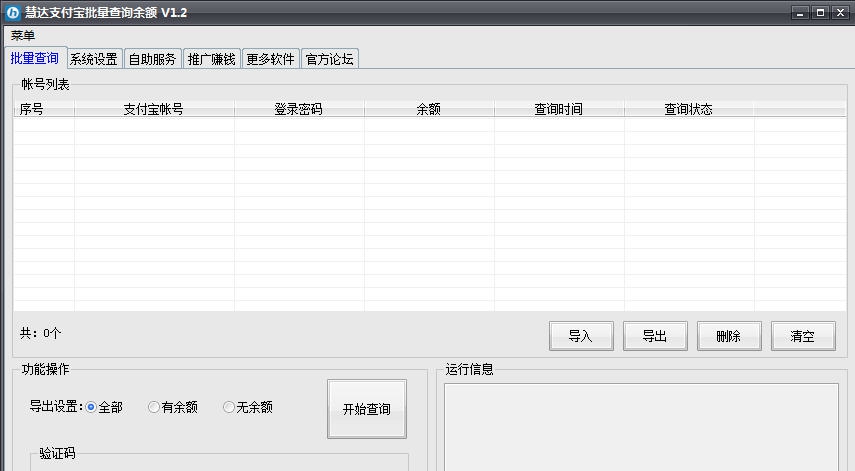The width and height of the screenshot is (855, 471).
Task: Click the 导入 button
Action: (x=581, y=336)
